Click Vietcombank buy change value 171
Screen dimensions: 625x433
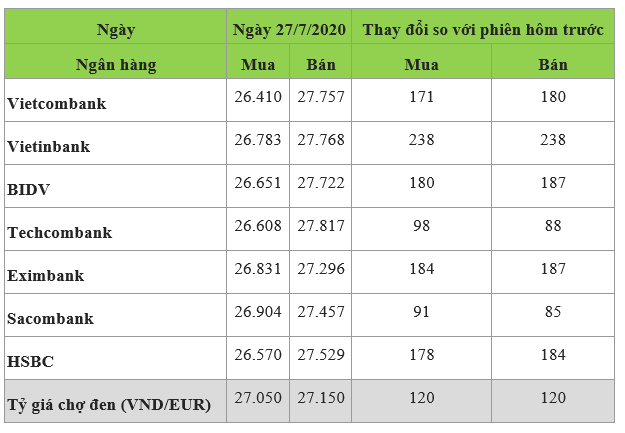point(421,96)
